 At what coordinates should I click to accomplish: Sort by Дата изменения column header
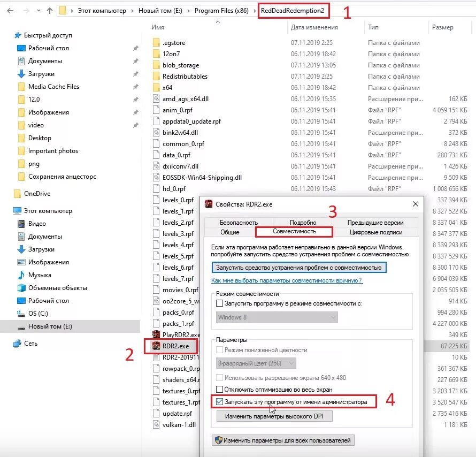tap(314, 27)
